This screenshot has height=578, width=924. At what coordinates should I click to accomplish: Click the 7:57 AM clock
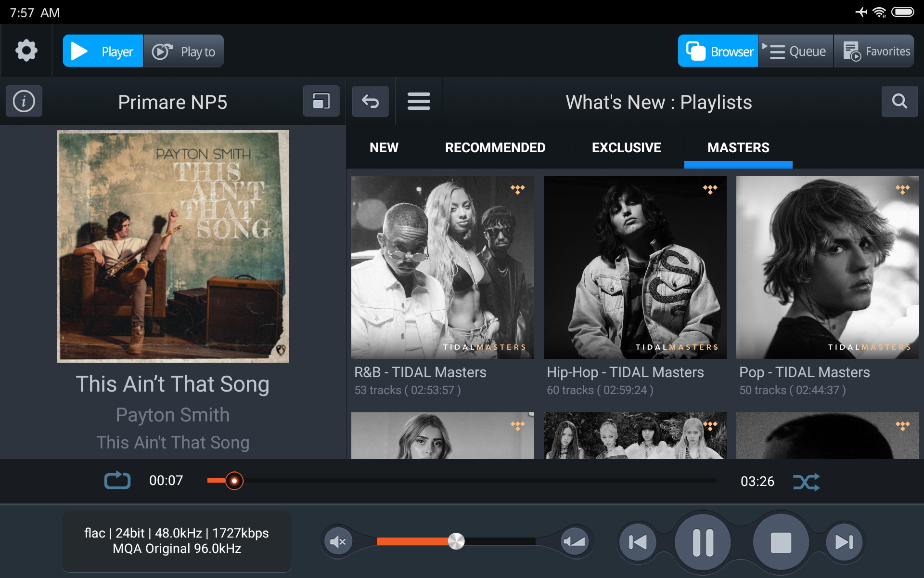pyautogui.click(x=35, y=13)
